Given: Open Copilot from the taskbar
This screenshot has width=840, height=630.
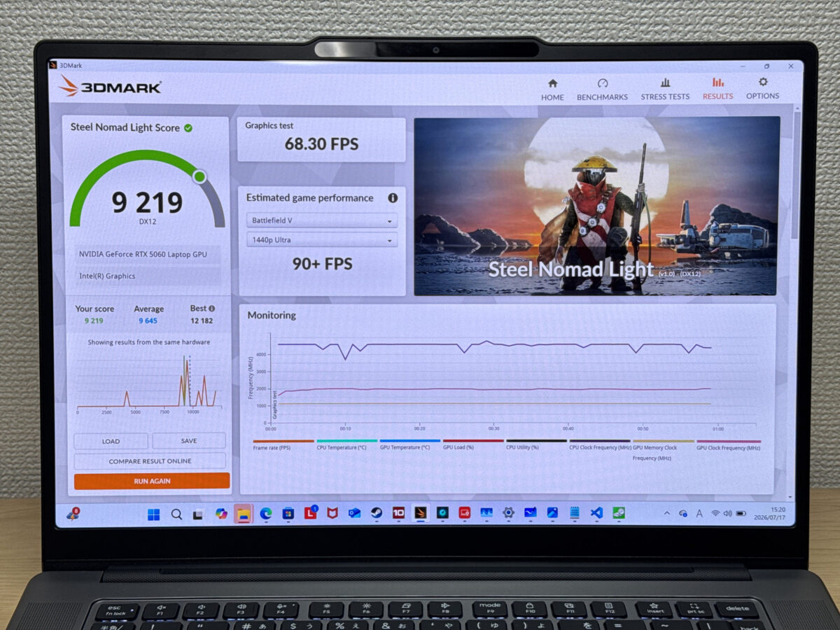Looking at the screenshot, I should (x=221, y=514).
